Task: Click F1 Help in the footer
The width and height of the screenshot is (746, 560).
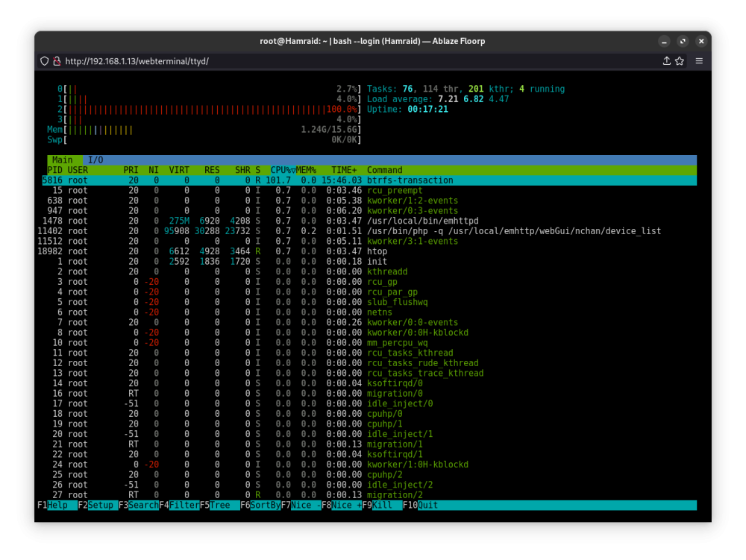Action: (57, 506)
